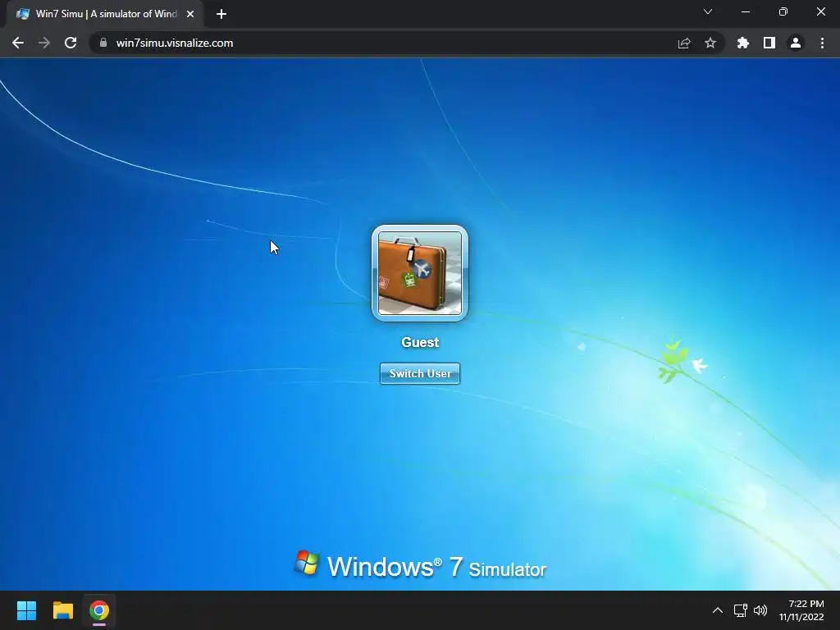
Task: Open the Chrome three-dot menu
Action: coord(822,43)
